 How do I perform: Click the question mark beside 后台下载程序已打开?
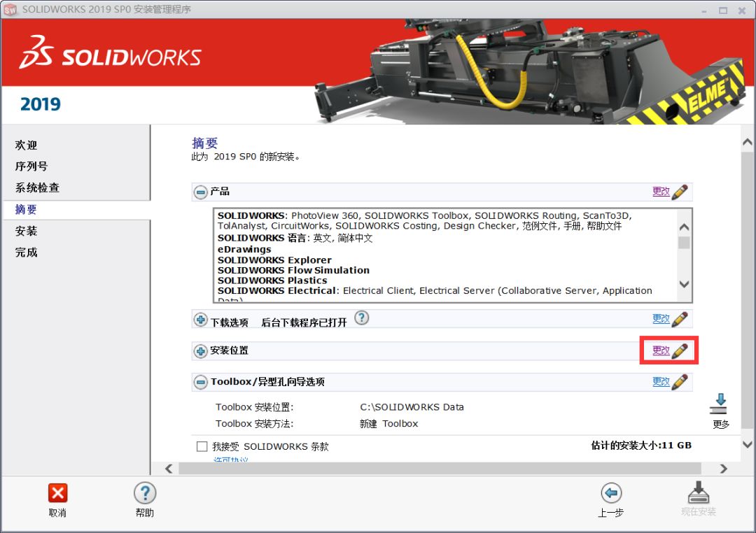361,318
